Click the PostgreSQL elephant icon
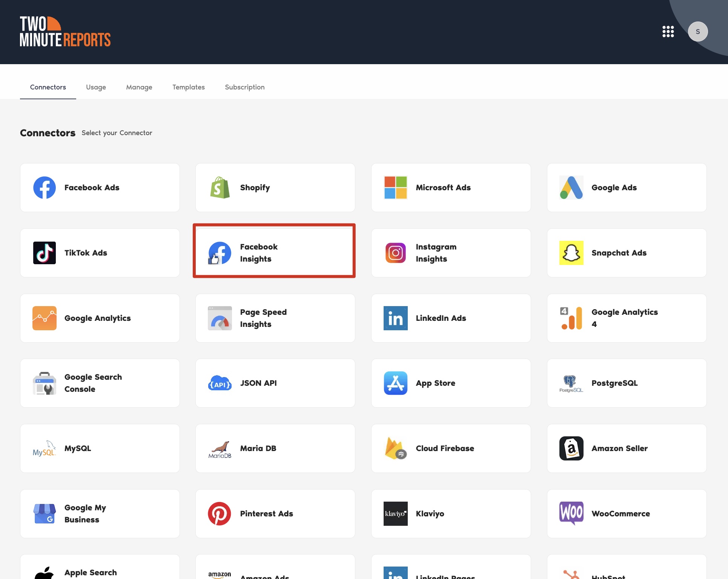 click(x=571, y=383)
